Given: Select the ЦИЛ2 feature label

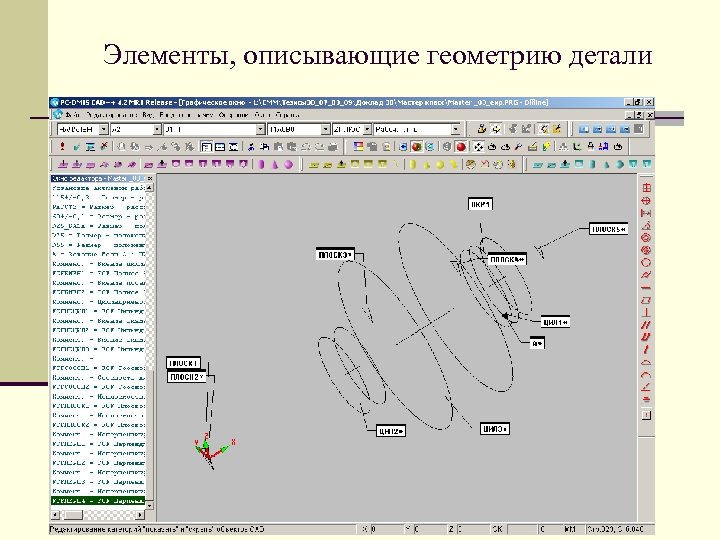Looking at the screenshot, I should click(x=391, y=431).
